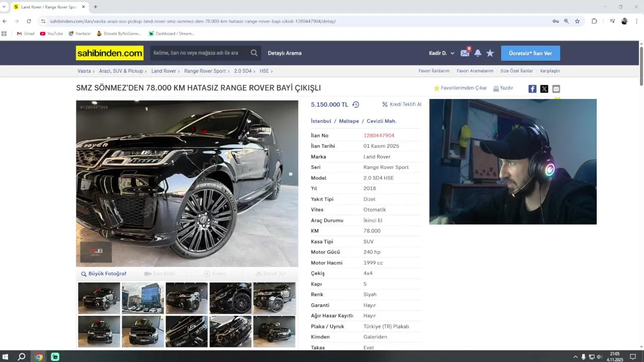Viewport: 644px width, 362px height.
Task: Click Ücretsiz İlan Ver button
Action: [530, 53]
